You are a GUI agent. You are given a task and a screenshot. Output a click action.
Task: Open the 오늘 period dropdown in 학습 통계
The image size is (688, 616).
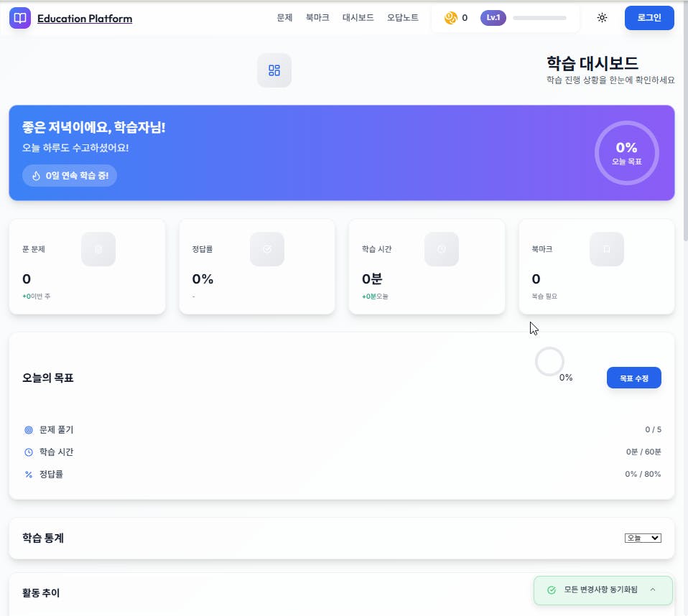coord(643,538)
